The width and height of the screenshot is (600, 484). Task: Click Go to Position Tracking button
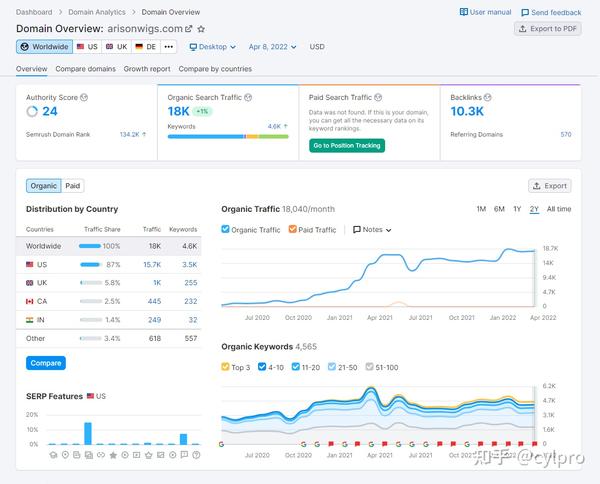pos(347,145)
